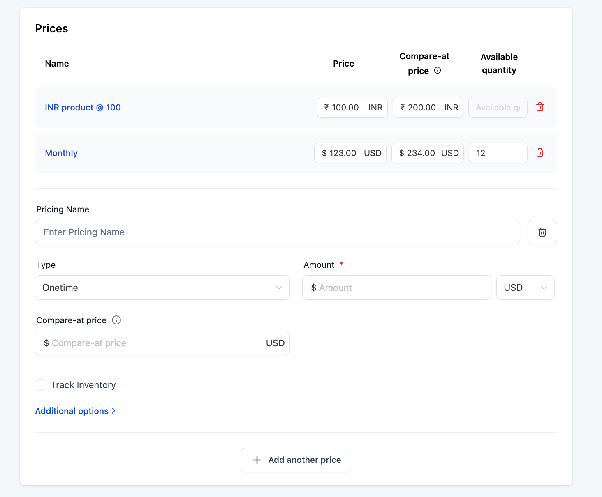The width and height of the screenshot is (602, 497).
Task: Click the Compare-at price input at bottom
Action: [162, 343]
